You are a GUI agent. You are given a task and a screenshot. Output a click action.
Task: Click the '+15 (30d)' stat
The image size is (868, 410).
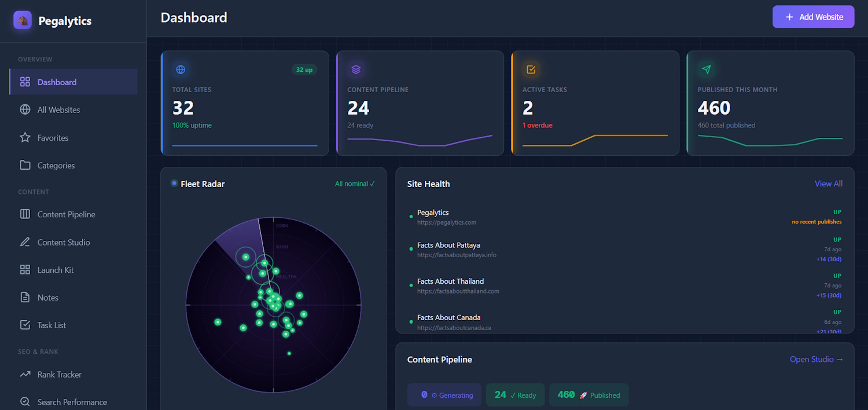(x=829, y=295)
